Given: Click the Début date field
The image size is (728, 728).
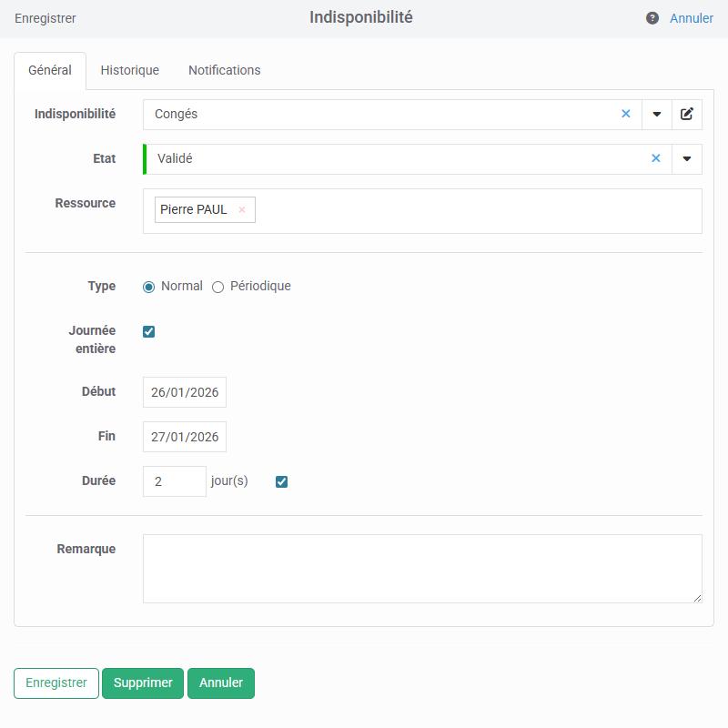Looking at the screenshot, I should point(185,392).
